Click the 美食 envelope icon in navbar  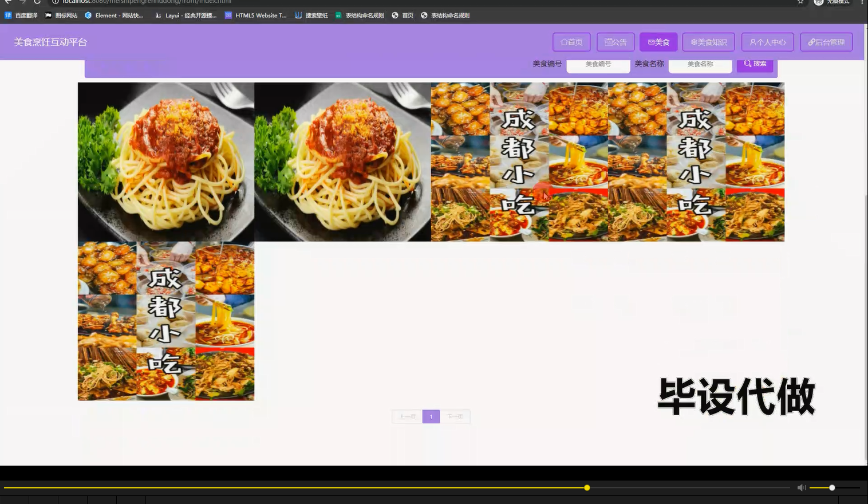tap(650, 42)
